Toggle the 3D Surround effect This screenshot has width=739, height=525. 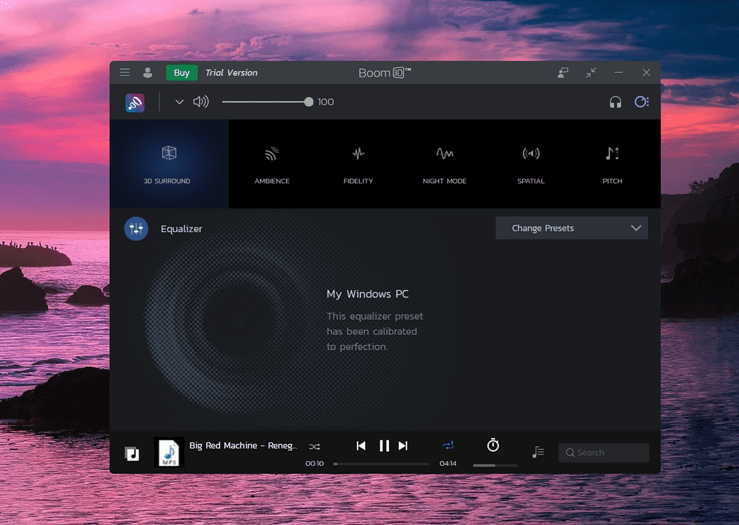[x=169, y=164]
